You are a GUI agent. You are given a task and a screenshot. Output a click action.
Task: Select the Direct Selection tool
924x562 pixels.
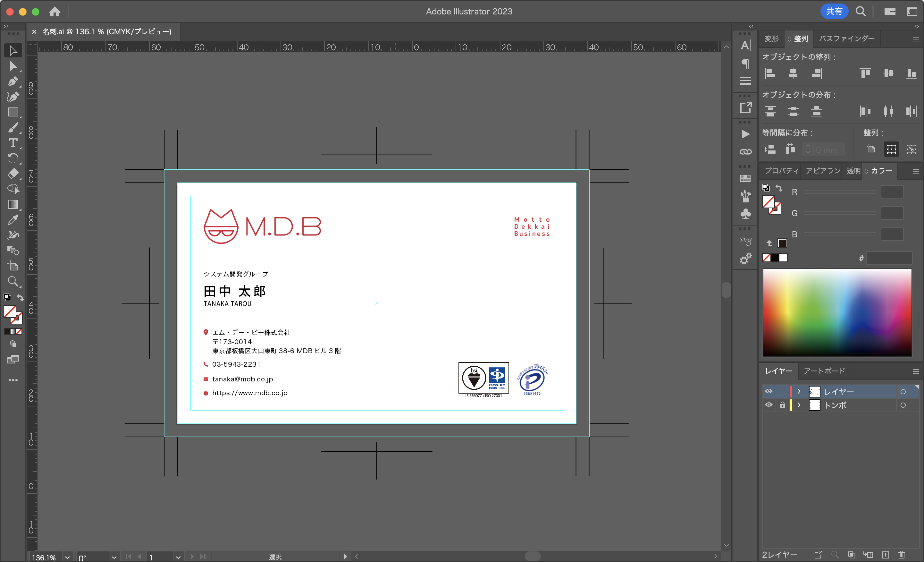[13, 66]
